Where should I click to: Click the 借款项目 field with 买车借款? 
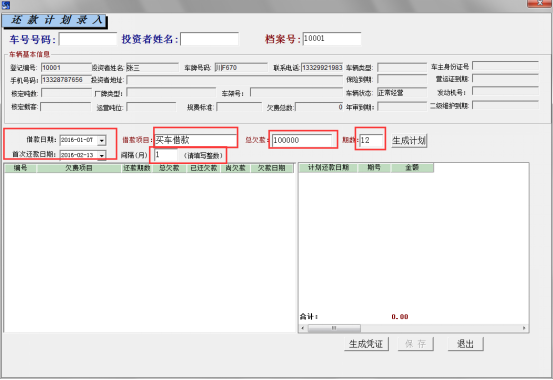pos(195,140)
